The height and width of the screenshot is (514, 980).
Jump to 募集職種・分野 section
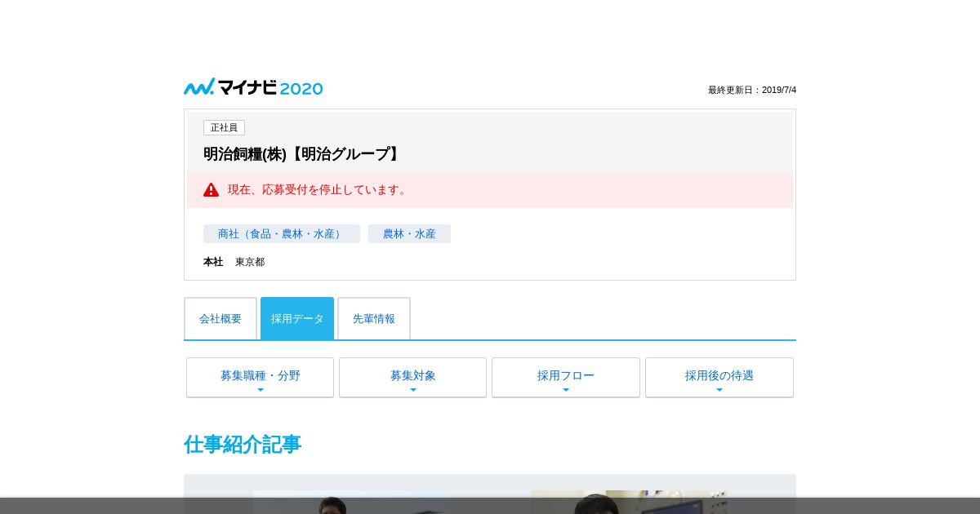pyautogui.click(x=260, y=377)
